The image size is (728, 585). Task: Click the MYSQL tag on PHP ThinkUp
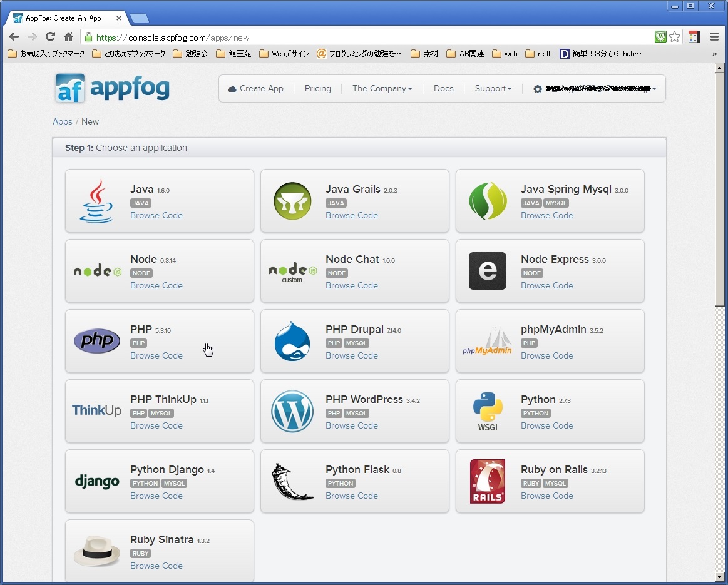click(161, 414)
